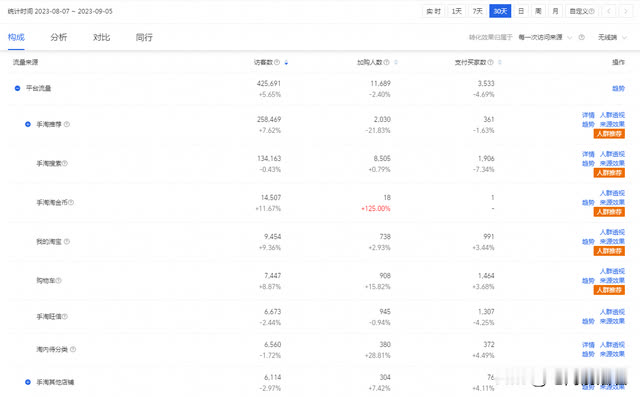The height and width of the screenshot is (397, 640).
Task: Click visitor count 425,691 for 平台流量
Action: click(x=269, y=83)
